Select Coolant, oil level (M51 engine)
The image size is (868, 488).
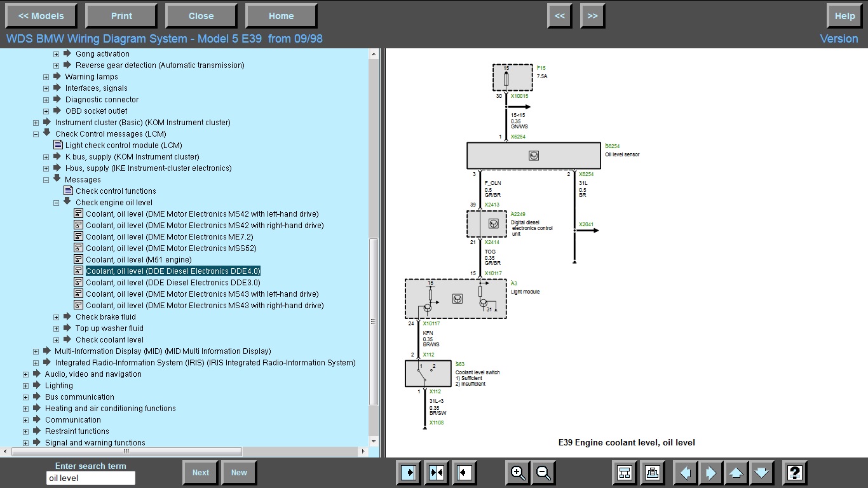[138, 260]
